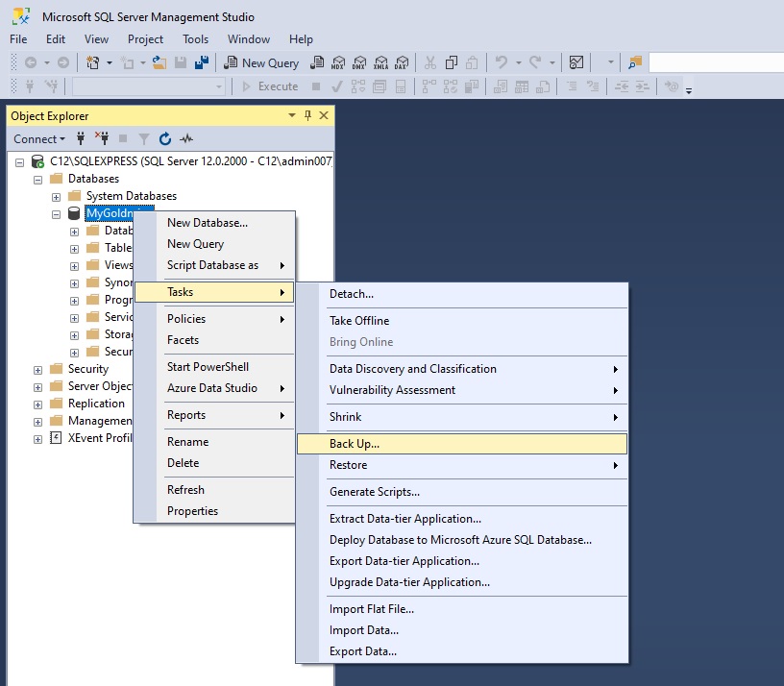
Task: Select New Database... context menu entry
Action: [x=214, y=223]
